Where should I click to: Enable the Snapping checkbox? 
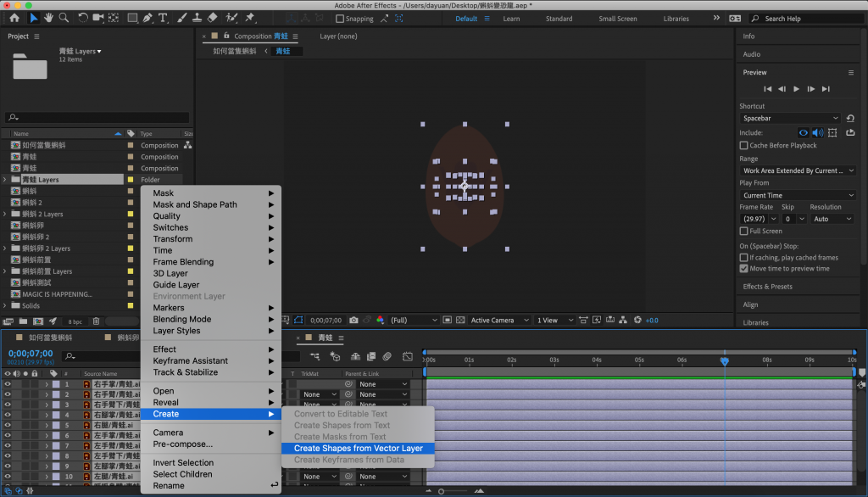coord(340,19)
